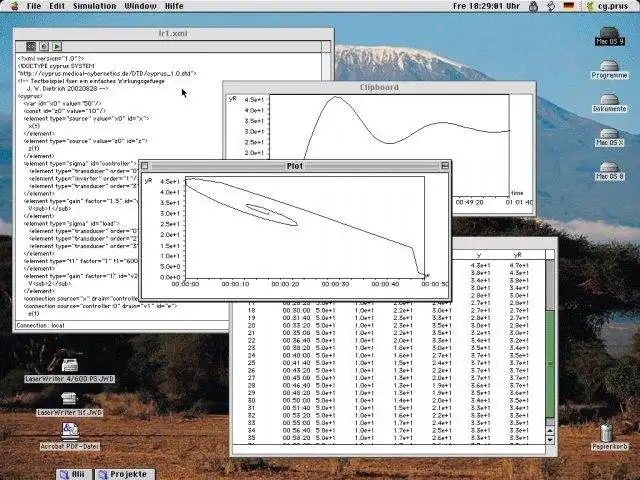This screenshot has height=480, width=640.
Task: Select the Mac OS 9 drive icon
Action: click(x=609, y=36)
